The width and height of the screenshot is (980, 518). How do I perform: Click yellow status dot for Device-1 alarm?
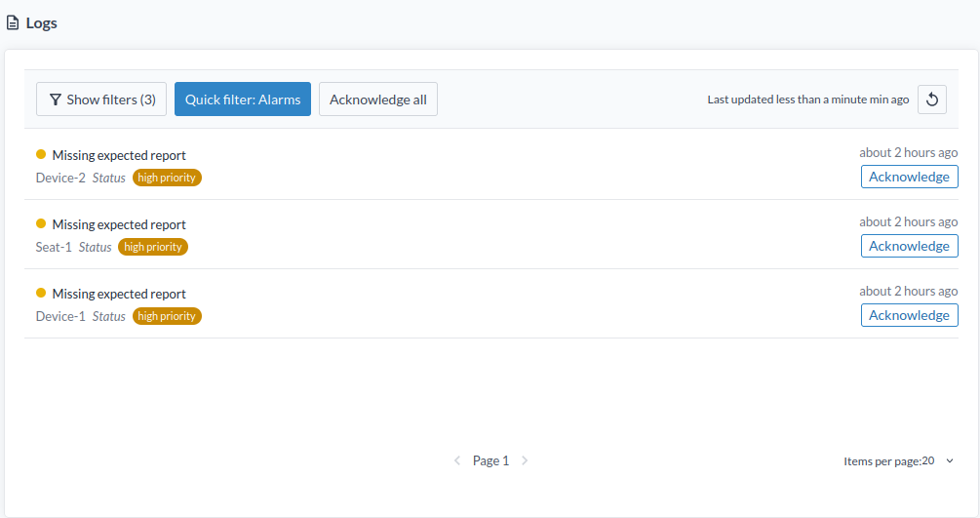pyautogui.click(x=41, y=293)
